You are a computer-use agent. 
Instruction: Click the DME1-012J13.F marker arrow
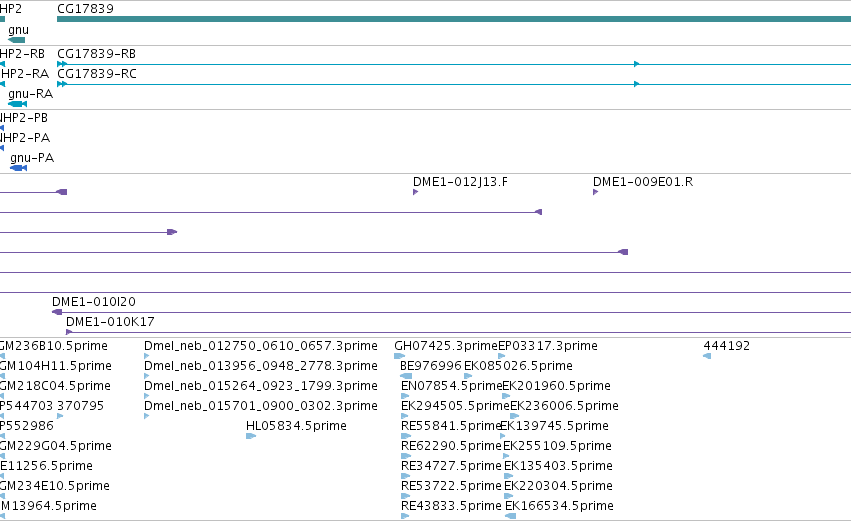pos(416,192)
